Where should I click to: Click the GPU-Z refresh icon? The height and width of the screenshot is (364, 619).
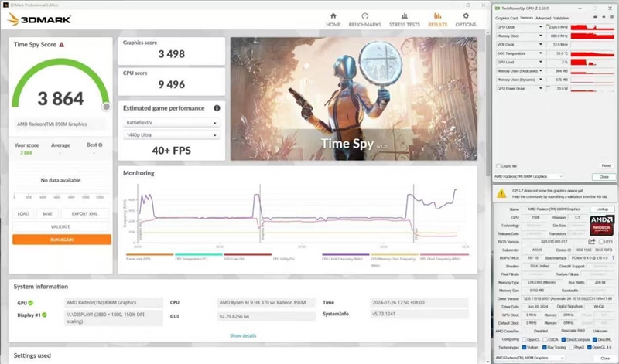604,17
